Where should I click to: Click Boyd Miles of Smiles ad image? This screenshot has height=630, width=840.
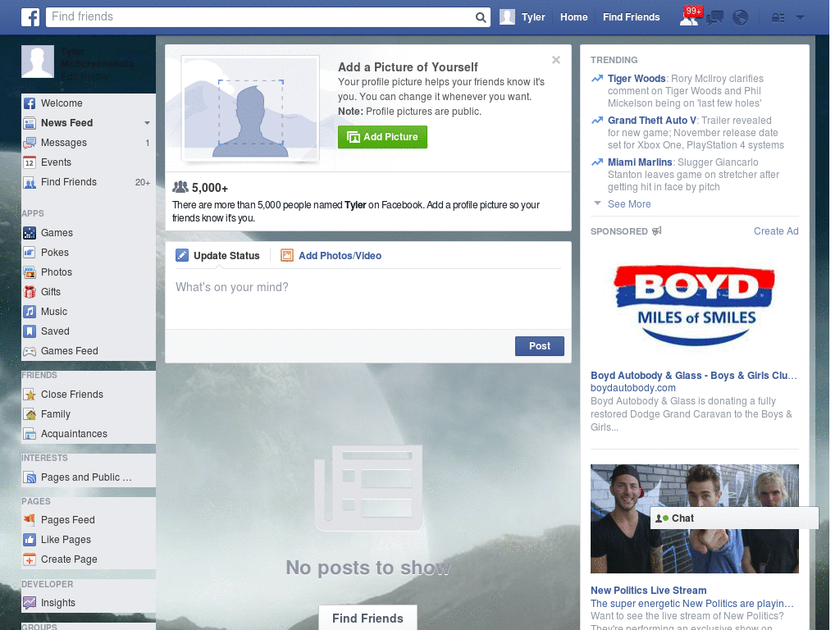[695, 305]
